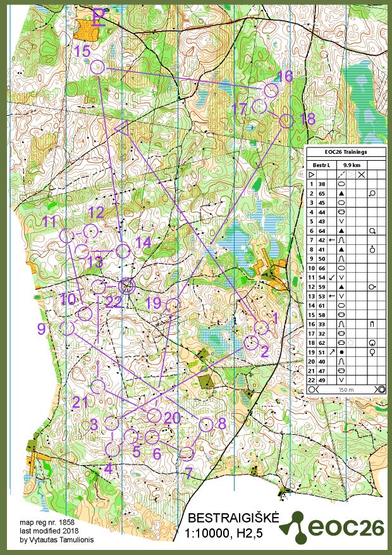392x555 pixels.
Task: Click the 9.9 km course length cell
Action: (351, 165)
